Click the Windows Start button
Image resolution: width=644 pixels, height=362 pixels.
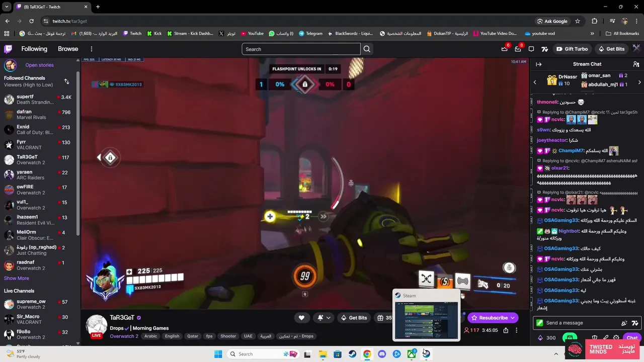click(x=218, y=354)
